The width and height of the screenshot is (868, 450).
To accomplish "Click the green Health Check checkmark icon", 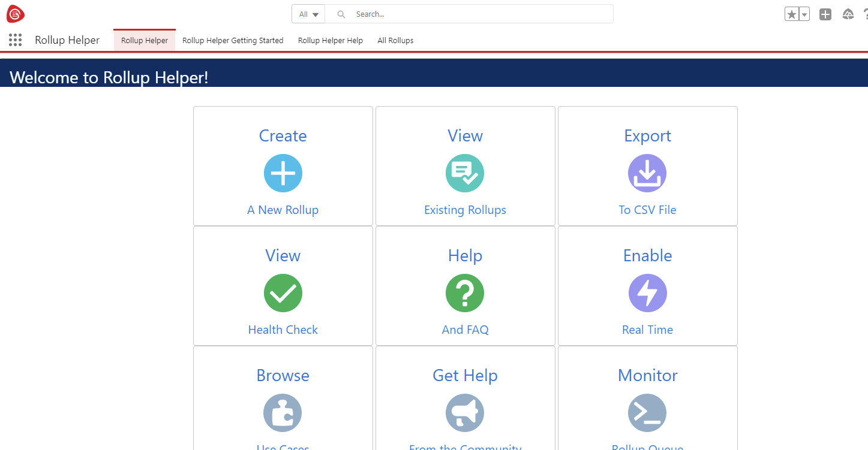I will [x=283, y=293].
